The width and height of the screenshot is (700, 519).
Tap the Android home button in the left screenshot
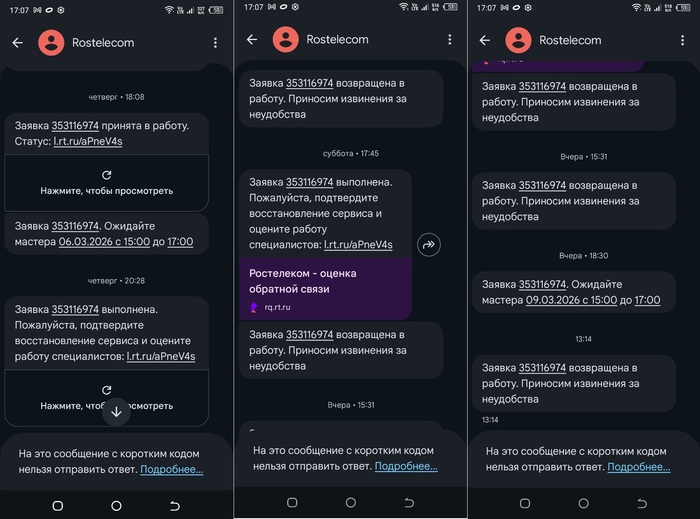[116, 505]
